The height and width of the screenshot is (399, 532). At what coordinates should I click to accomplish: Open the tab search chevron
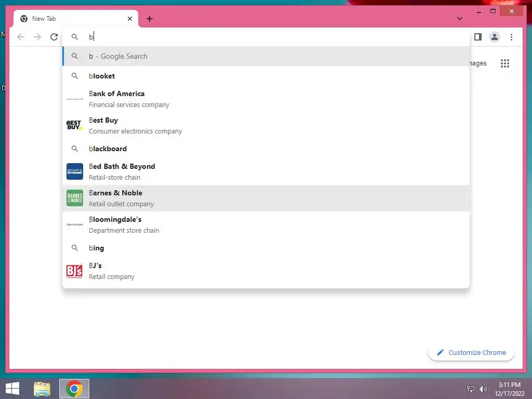(x=460, y=19)
